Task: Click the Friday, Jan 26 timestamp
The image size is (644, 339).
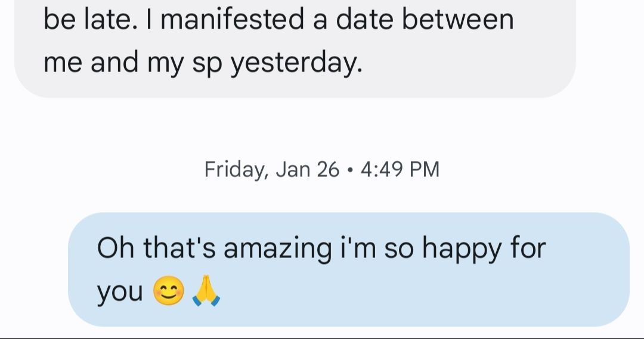Action: tap(321, 169)
